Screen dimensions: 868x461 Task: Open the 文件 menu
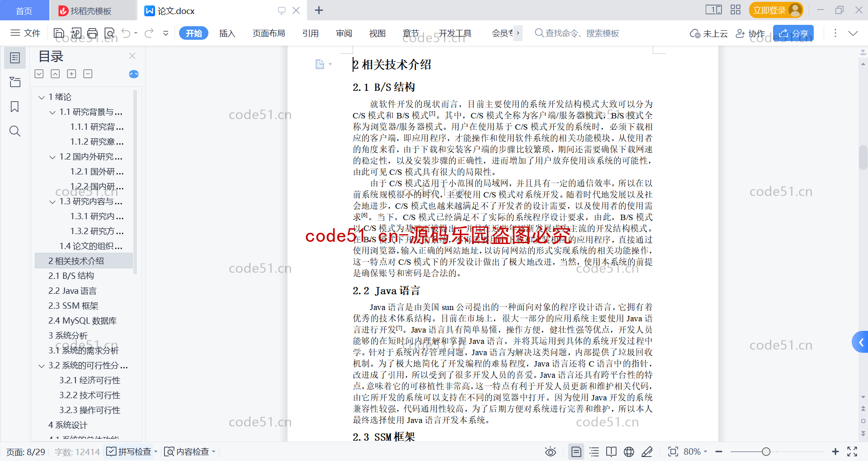[26, 33]
